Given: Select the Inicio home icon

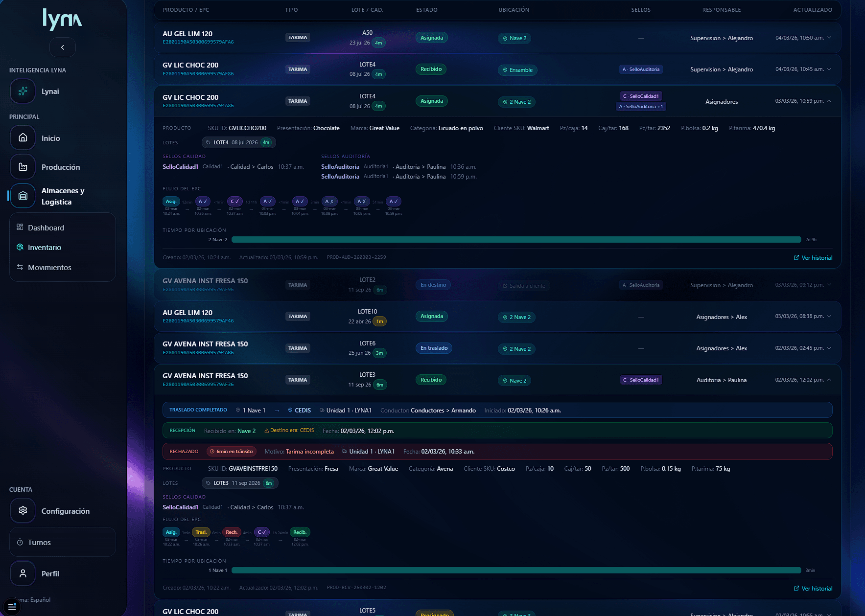Looking at the screenshot, I should 23,137.
